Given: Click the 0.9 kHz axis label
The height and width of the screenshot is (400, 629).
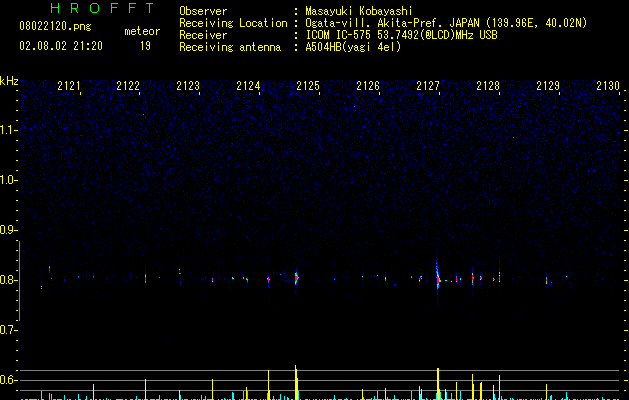Looking at the screenshot, I should point(8,230).
